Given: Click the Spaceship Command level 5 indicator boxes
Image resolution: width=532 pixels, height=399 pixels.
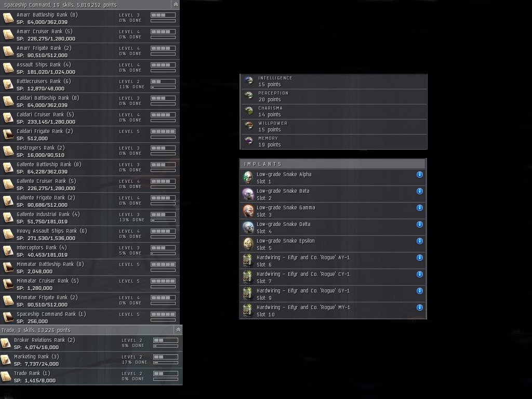Looking at the screenshot, I should tap(163, 314).
